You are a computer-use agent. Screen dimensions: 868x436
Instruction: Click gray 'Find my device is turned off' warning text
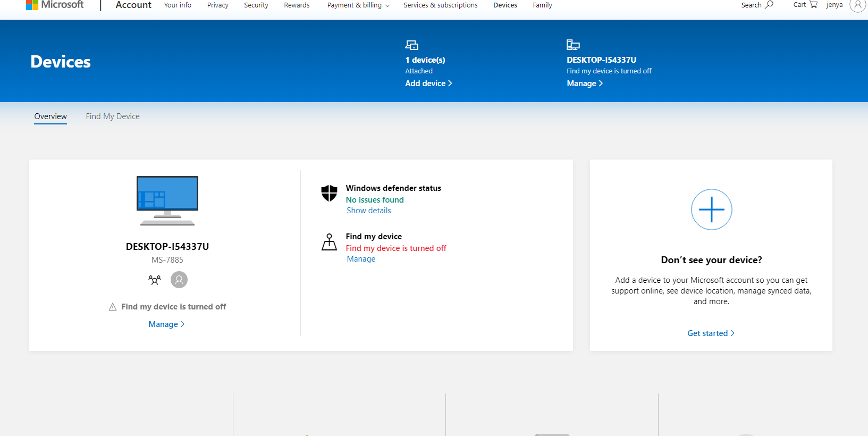tap(174, 307)
